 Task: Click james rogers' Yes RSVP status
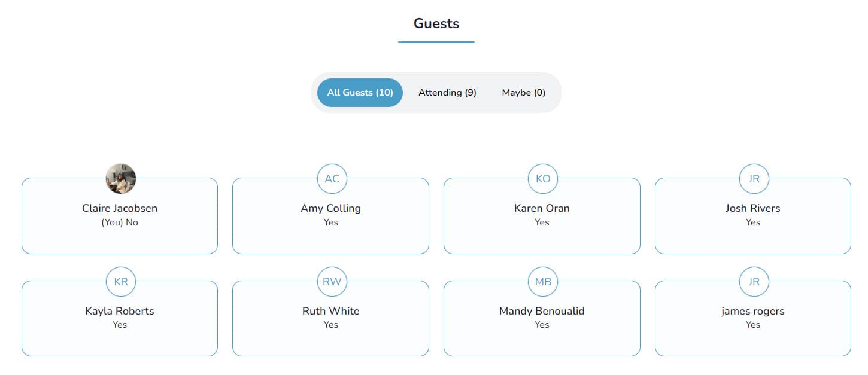point(752,324)
